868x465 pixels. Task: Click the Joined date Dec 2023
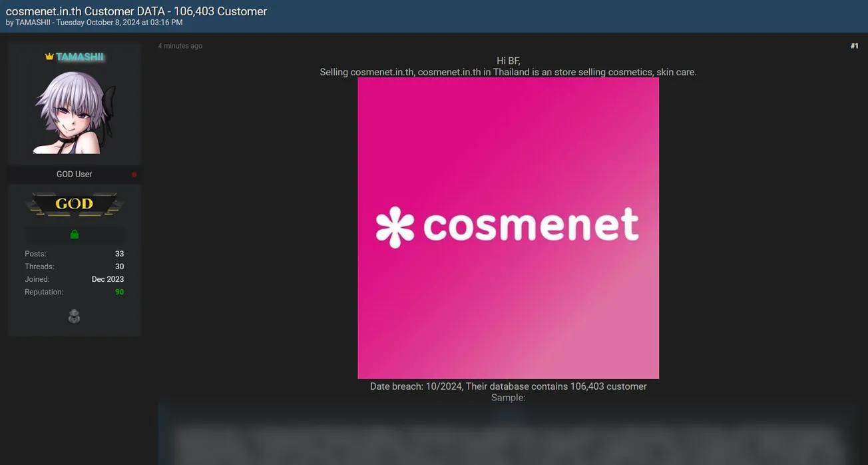(108, 279)
